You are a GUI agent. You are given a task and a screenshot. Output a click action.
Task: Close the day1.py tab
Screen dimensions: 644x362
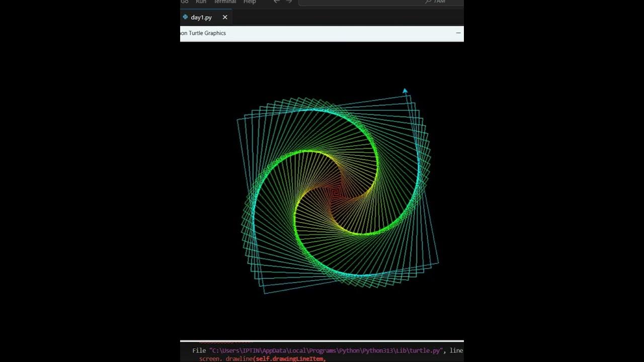pyautogui.click(x=225, y=17)
